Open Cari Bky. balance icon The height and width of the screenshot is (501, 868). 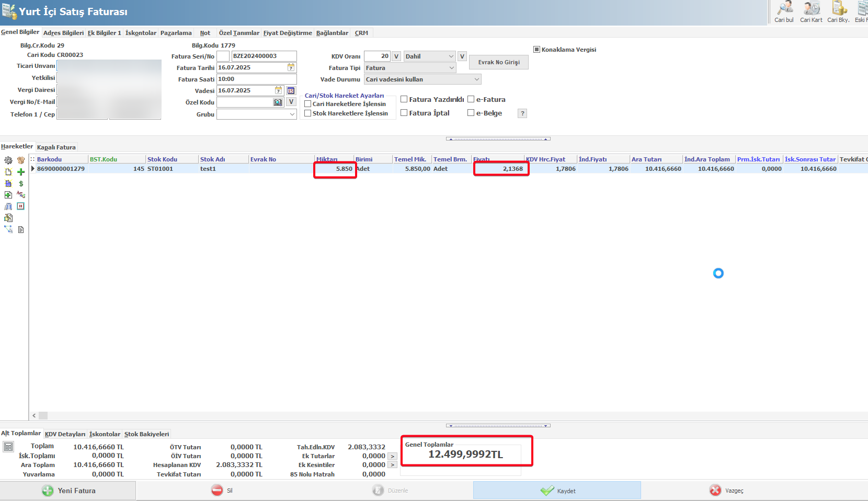[838, 11]
